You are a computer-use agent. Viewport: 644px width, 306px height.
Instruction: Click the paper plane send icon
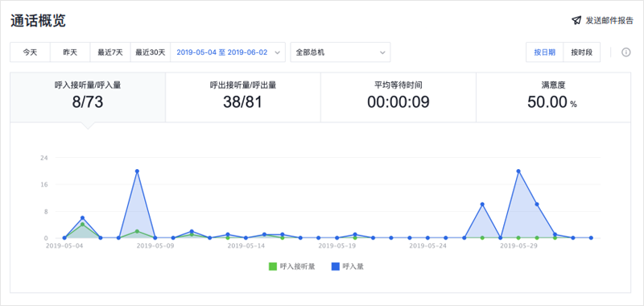coord(576,21)
